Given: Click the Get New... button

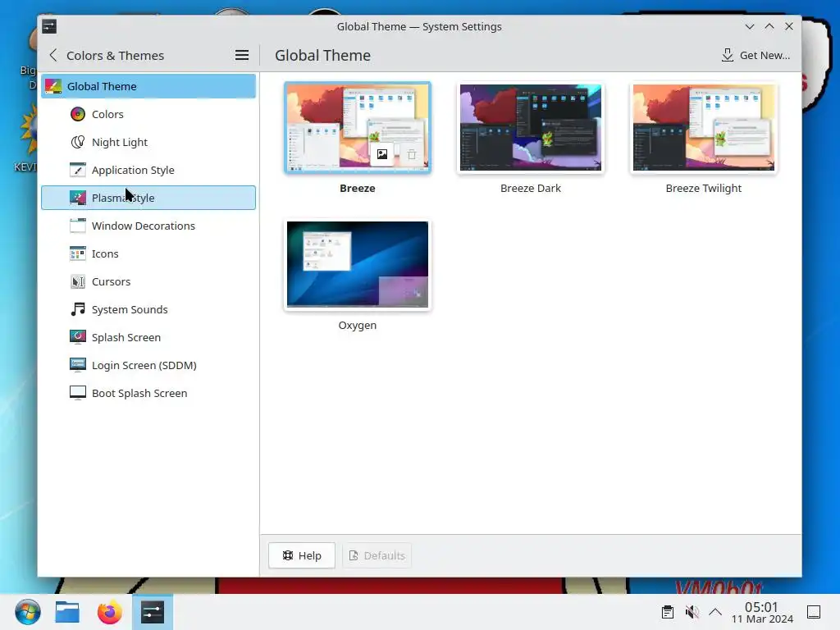Looking at the screenshot, I should (x=756, y=55).
